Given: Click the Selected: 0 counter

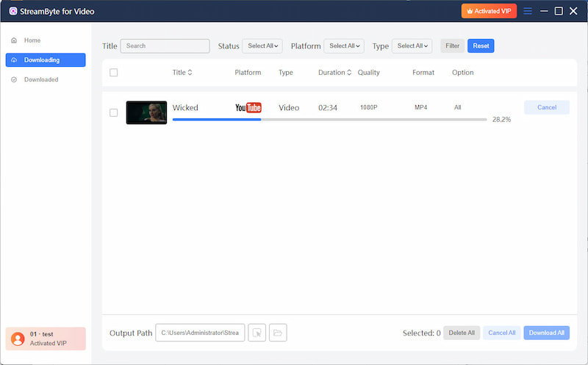Looking at the screenshot, I should [x=421, y=333].
